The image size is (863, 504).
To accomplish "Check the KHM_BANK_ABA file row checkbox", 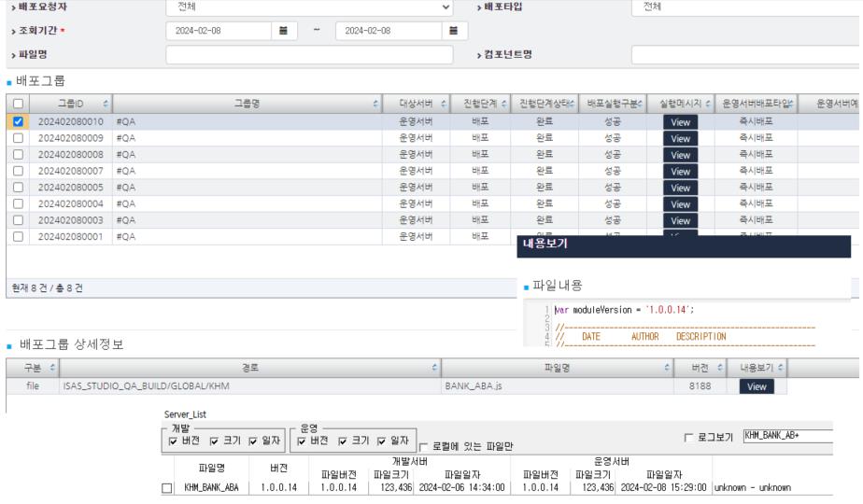I will (x=167, y=488).
